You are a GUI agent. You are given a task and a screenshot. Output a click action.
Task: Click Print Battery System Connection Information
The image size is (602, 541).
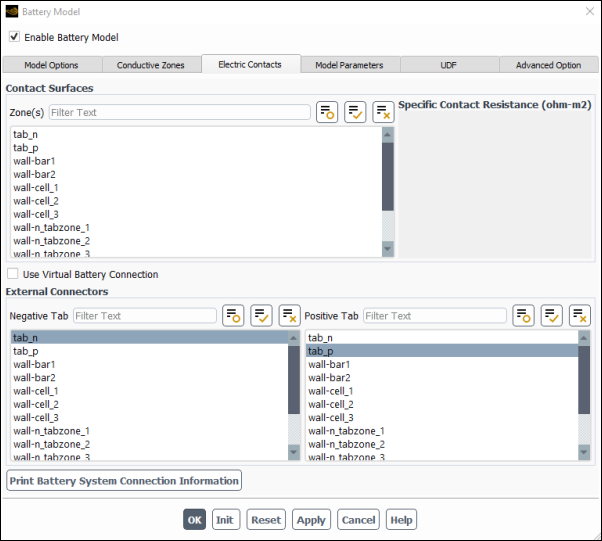(x=124, y=481)
